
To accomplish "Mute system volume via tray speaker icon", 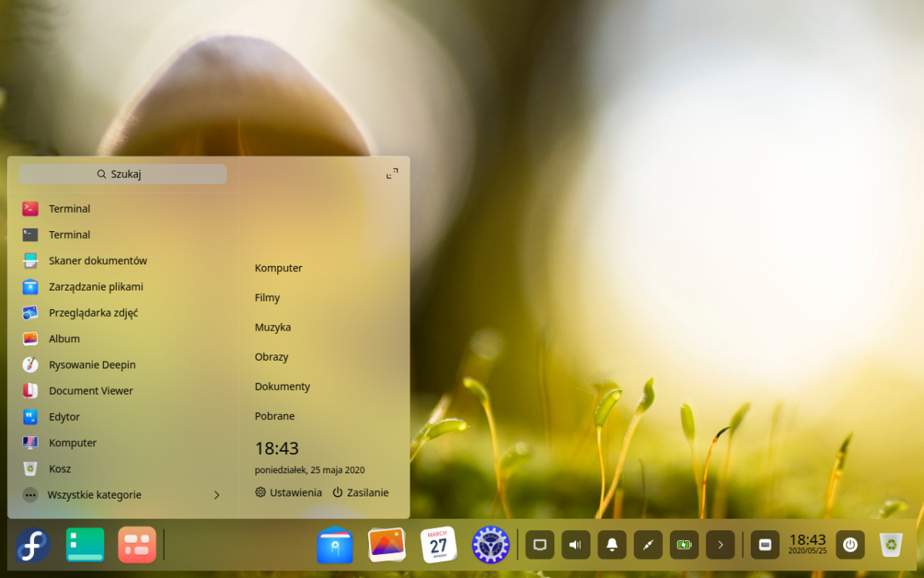I will pos(575,545).
